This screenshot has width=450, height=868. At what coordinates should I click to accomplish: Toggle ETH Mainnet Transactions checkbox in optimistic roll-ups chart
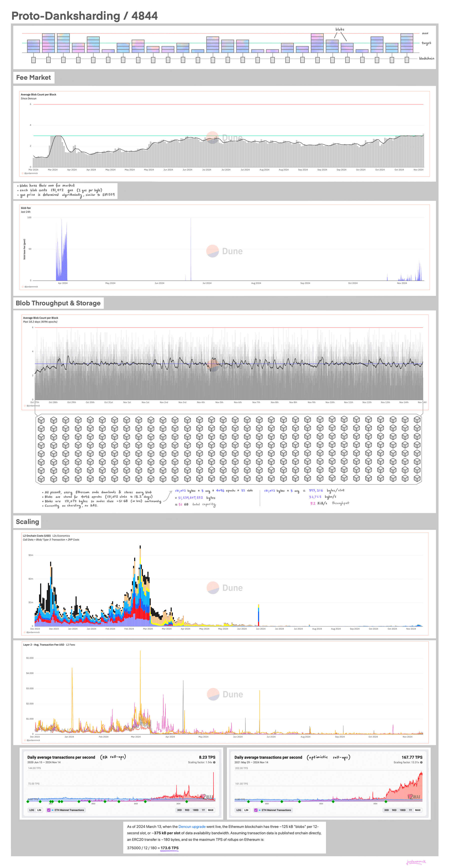pos(256,810)
